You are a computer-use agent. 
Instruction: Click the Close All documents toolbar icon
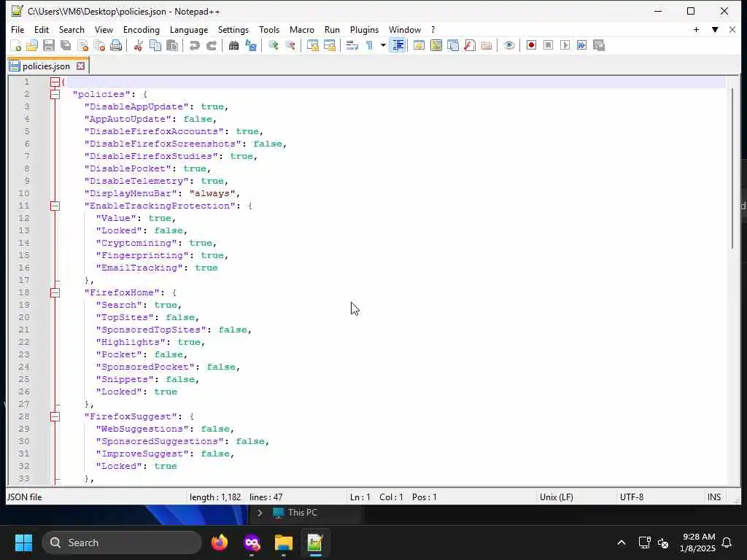[x=99, y=45]
